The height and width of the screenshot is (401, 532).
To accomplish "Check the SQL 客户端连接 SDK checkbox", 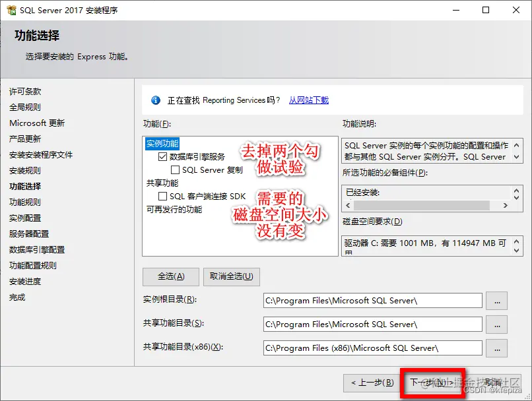I will coord(162,197).
